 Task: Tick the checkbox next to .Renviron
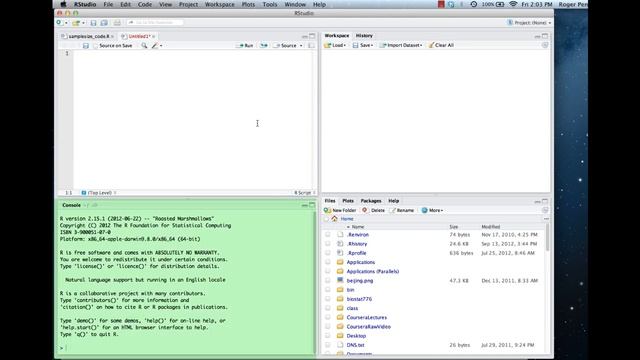point(328,235)
